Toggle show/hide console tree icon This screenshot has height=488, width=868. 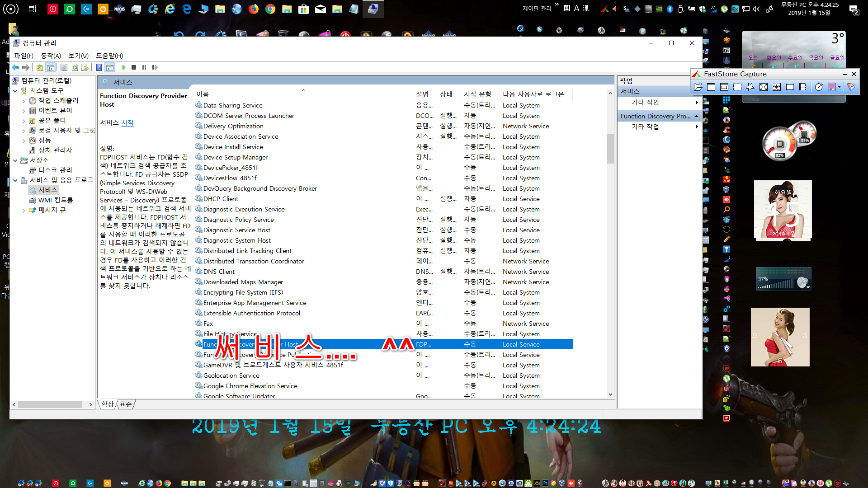pyautogui.click(x=51, y=67)
